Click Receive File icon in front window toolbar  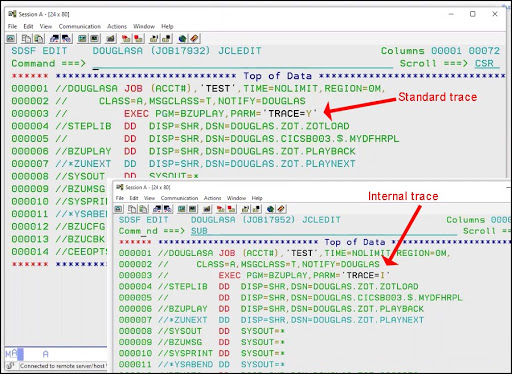[168, 209]
